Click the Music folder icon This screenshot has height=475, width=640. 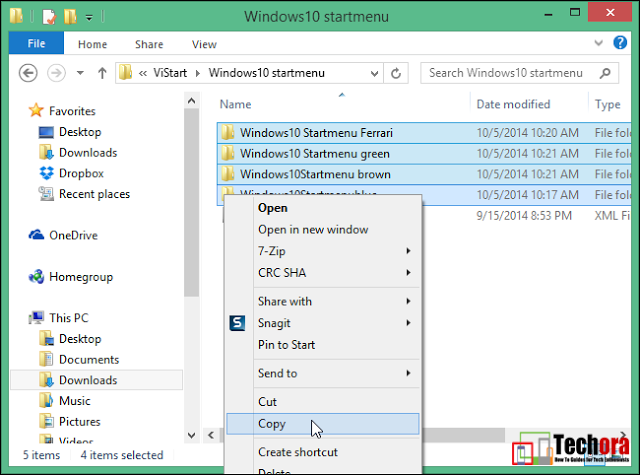(46, 400)
